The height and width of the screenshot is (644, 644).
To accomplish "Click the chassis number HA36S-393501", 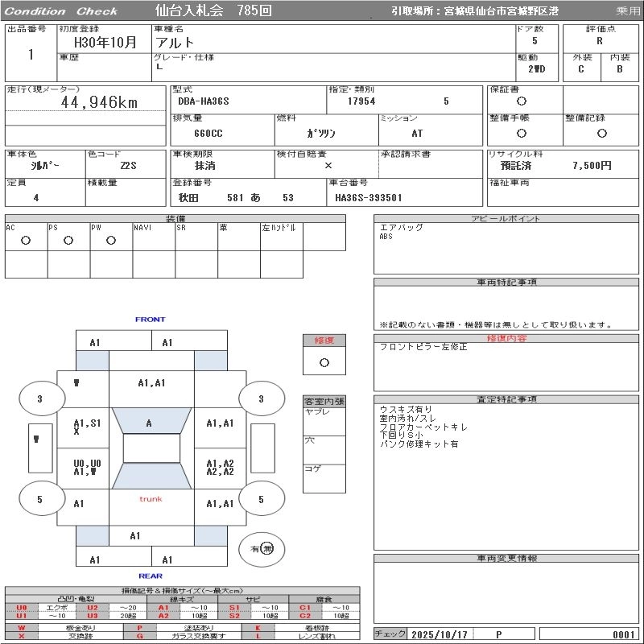I will click(x=369, y=197).
